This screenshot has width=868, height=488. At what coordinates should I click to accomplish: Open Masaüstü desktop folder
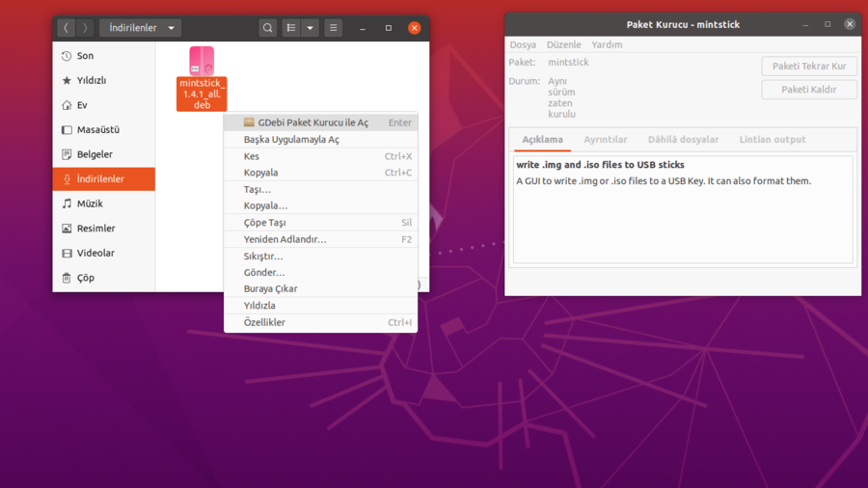coord(104,129)
